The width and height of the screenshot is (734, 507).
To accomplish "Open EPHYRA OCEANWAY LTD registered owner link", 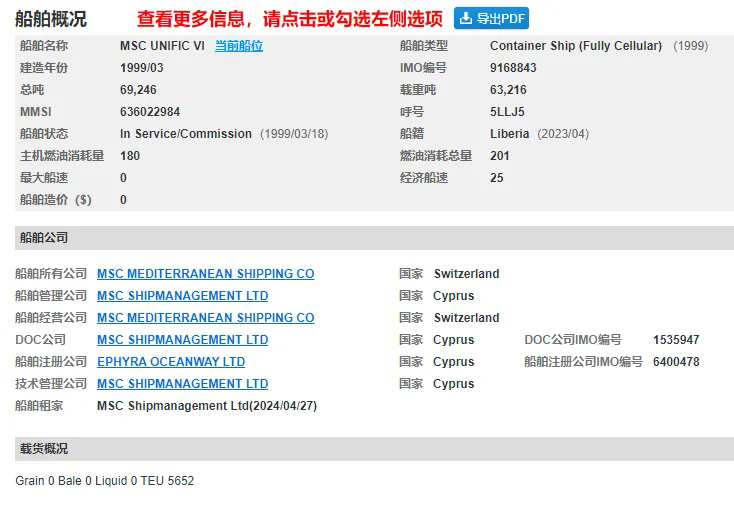I will click(171, 362).
